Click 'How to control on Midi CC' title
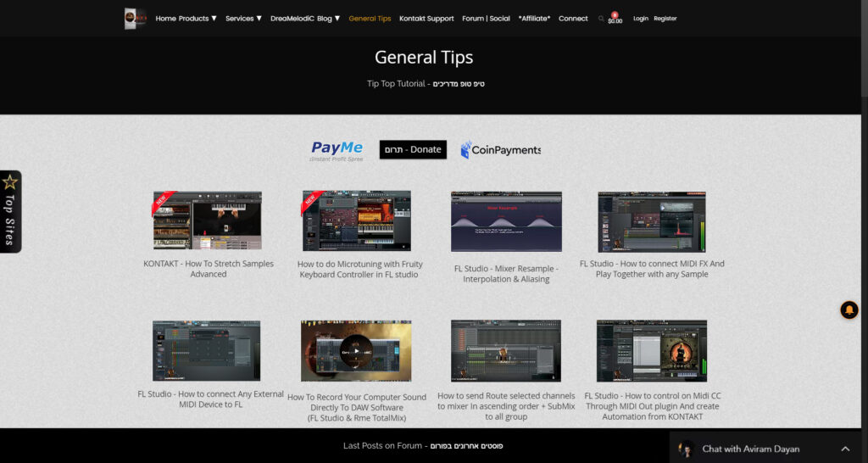 653,406
